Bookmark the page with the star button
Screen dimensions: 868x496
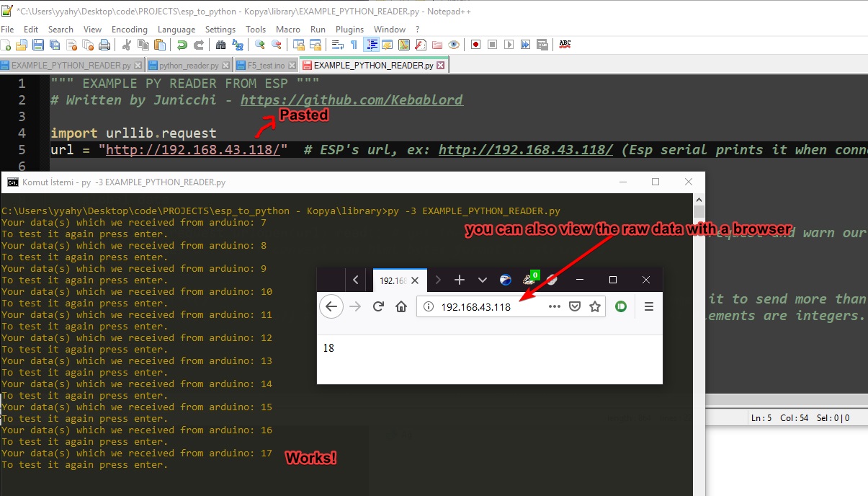pyautogui.click(x=595, y=305)
